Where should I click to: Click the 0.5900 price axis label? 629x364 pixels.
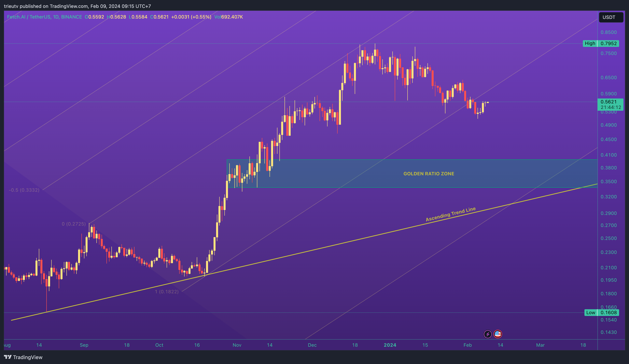pyautogui.click(x=608, y=94)
